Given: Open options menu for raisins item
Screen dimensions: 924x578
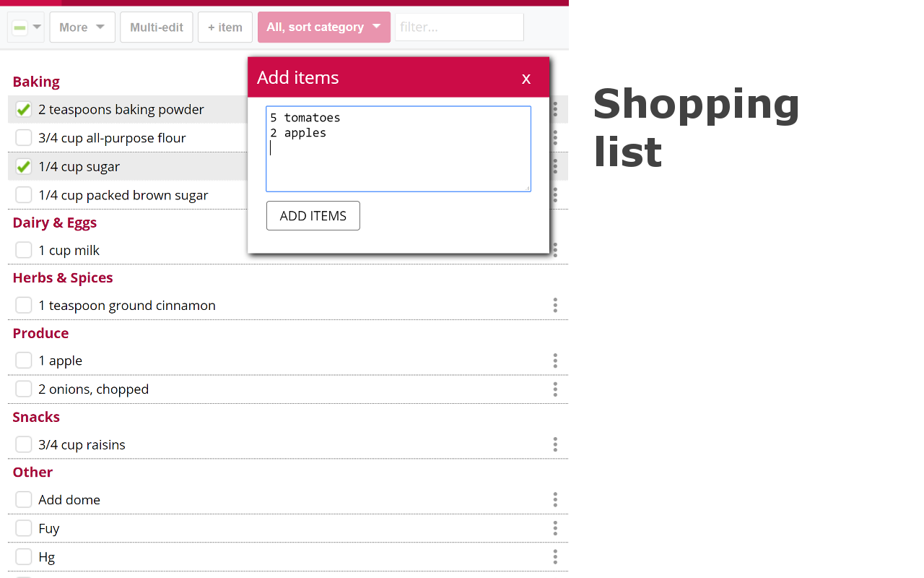Looking at the screenshot, I should (555, 444).
